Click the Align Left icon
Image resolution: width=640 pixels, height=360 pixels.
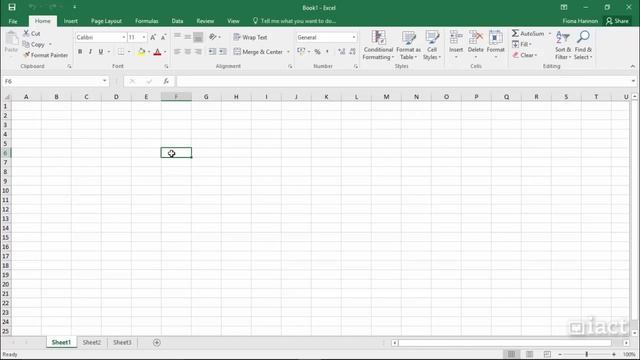(177, 52)
